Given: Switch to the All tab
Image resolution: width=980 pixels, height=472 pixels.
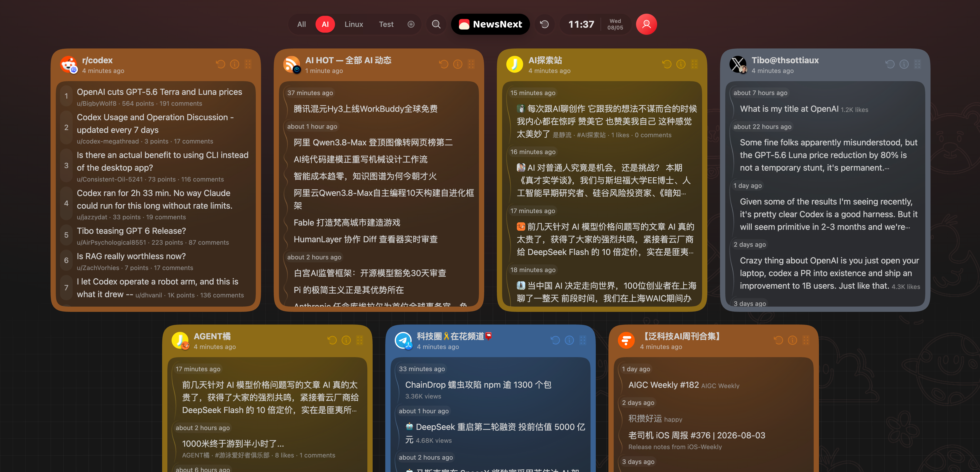Looking at the screenshot, I should pyautogui.click(x=302, y=24).
